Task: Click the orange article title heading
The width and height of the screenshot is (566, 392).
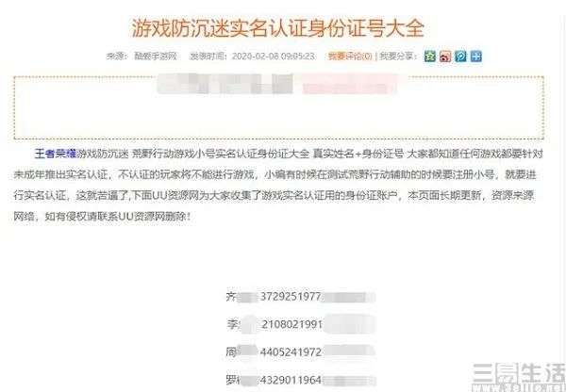Action: point(277,28)
